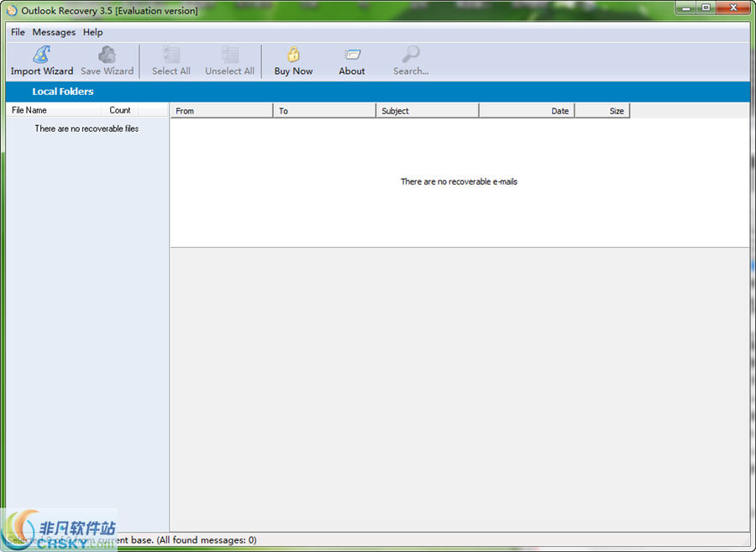Close the Outlook Recovery window
Image resolution: width=756 pixels, height=552 pixels.
(733, 8)
